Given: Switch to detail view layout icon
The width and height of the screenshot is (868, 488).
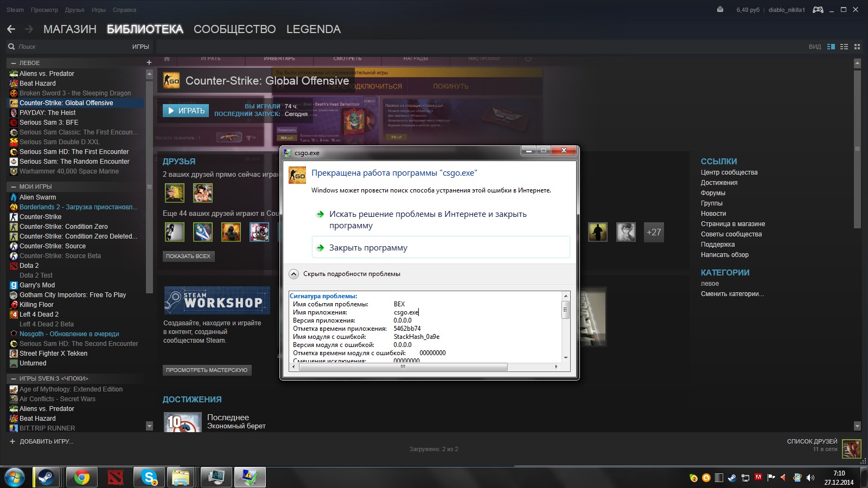Looking at the screenshot, I should [x=831, y=47].
